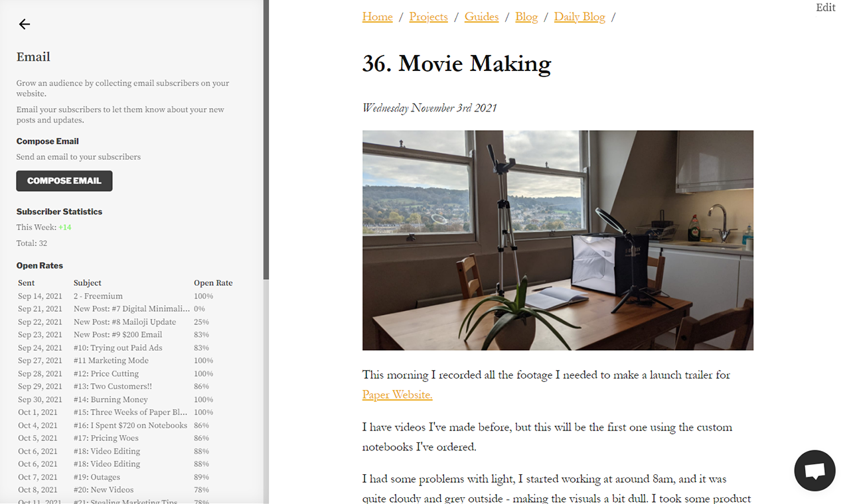
Task: Click the '#13: Two Customers!!' email subject
Action: [x=112, y=386]
